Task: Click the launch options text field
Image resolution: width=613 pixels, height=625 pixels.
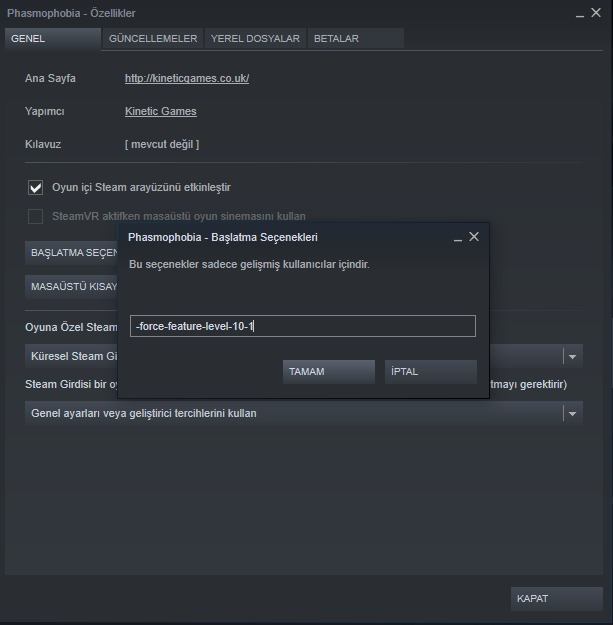Action: click(x=303, y=326)
